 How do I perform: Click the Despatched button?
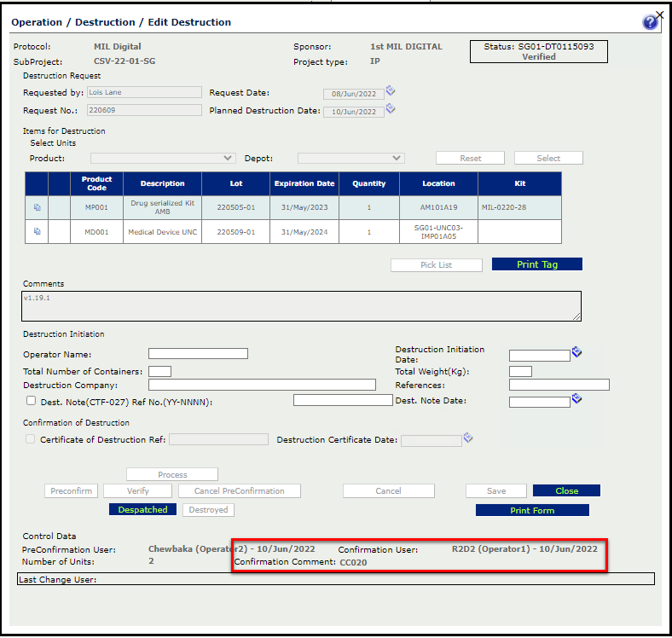142,509
